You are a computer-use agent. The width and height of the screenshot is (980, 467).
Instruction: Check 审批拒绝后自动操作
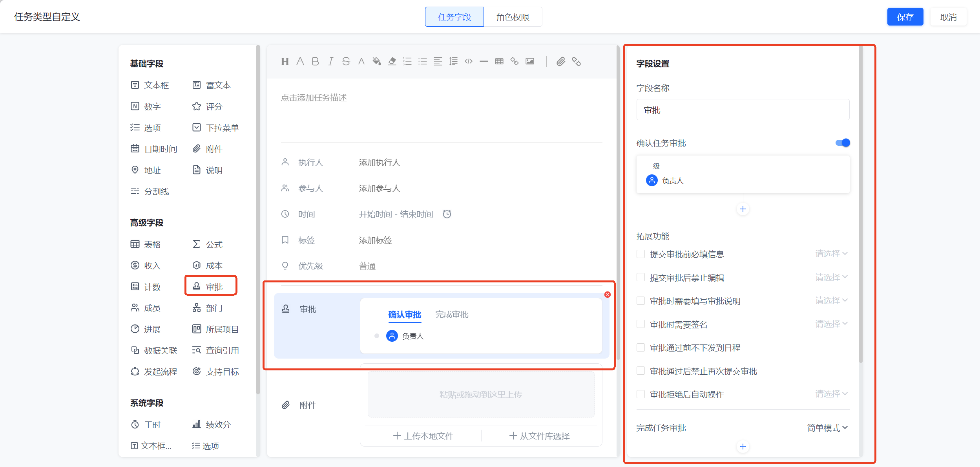click(641, 394)
